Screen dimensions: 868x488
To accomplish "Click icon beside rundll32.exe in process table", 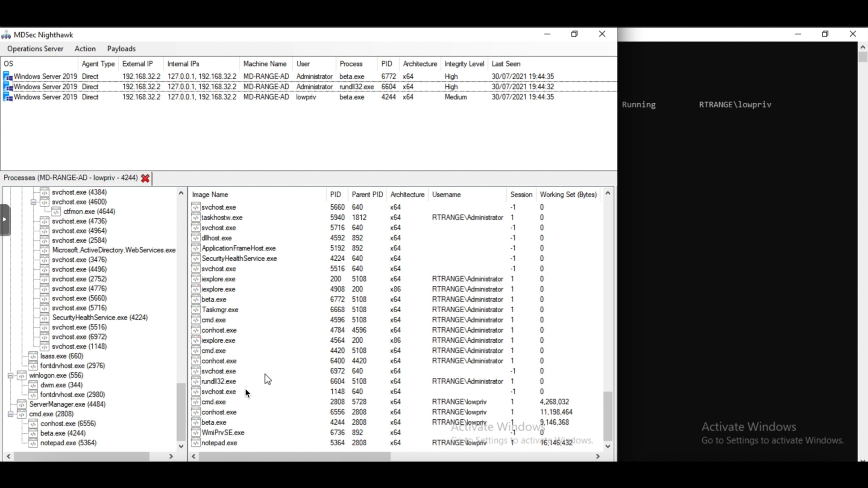I will (x=196, y=381).
